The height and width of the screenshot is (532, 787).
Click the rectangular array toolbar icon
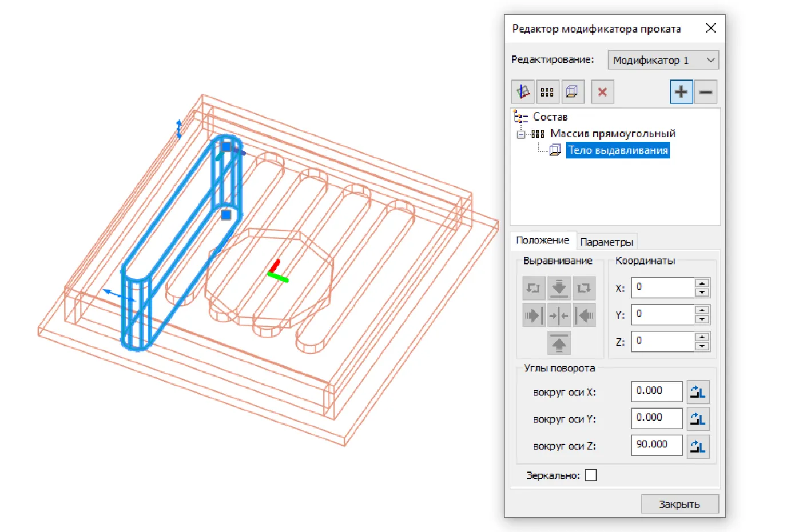click(547, 92)
